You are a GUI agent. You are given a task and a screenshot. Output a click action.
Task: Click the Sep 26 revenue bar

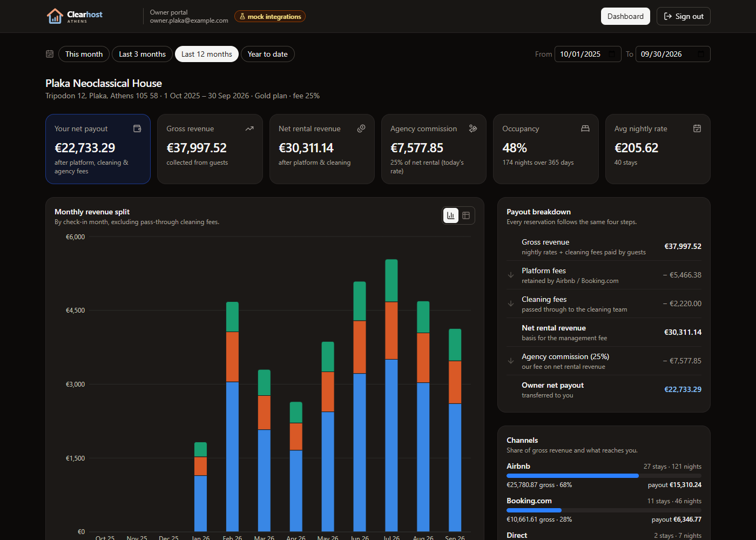pos(455,430)
